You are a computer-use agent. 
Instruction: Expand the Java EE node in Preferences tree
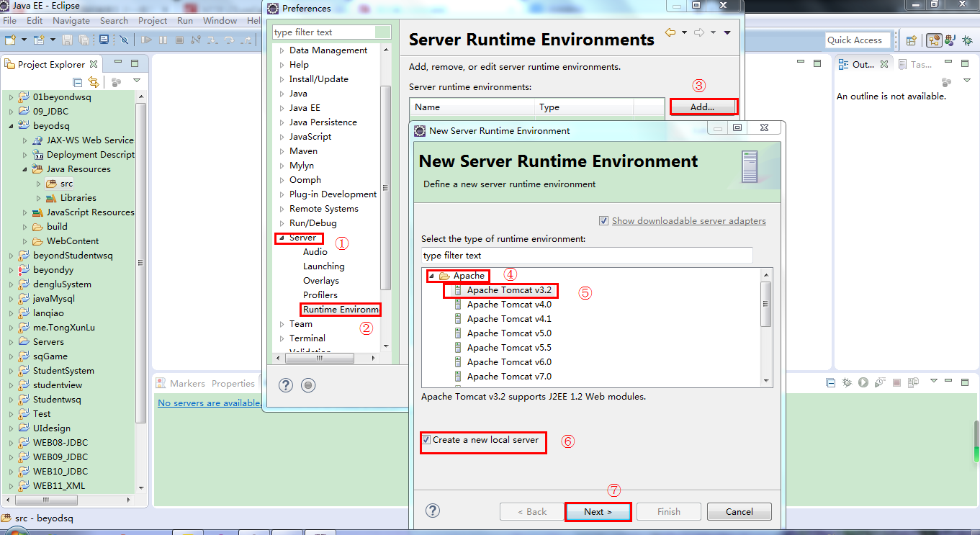(282, 108)
